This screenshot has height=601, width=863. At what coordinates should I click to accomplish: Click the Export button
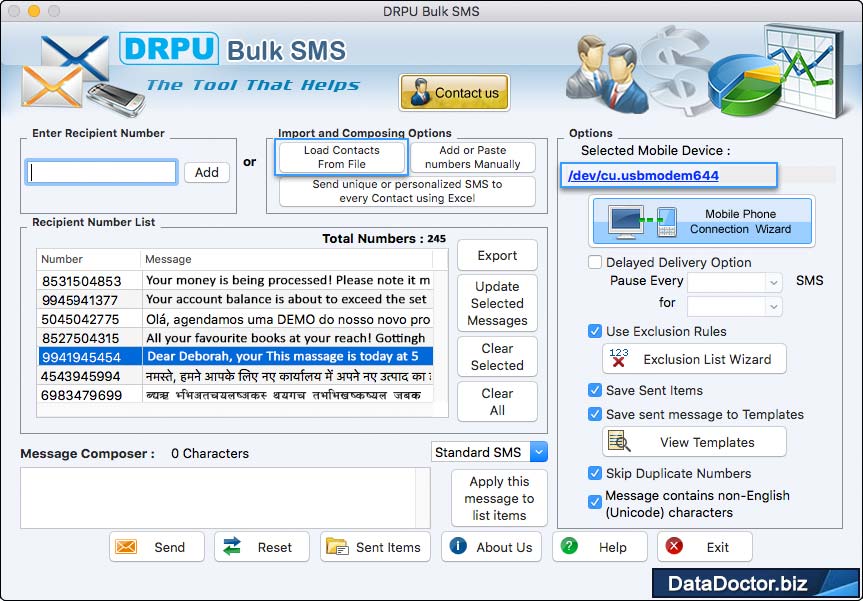click(x=497, y=255)
